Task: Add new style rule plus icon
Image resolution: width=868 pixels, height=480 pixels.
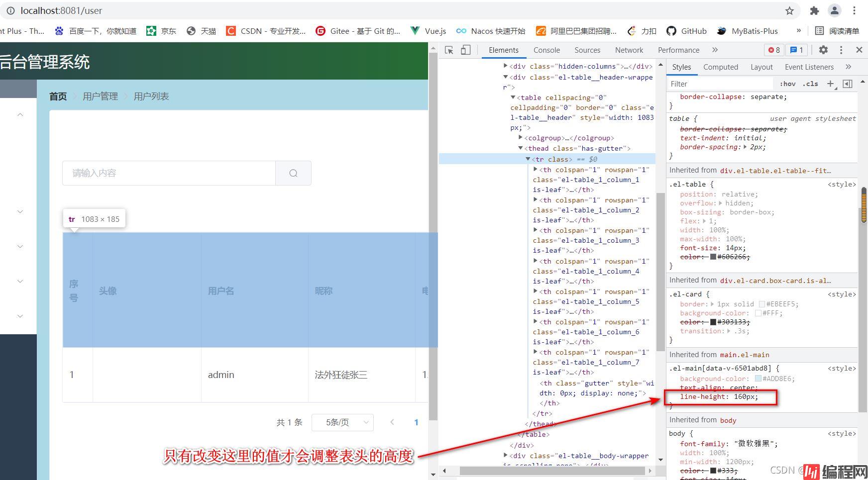Action: [x=830, y=84]
